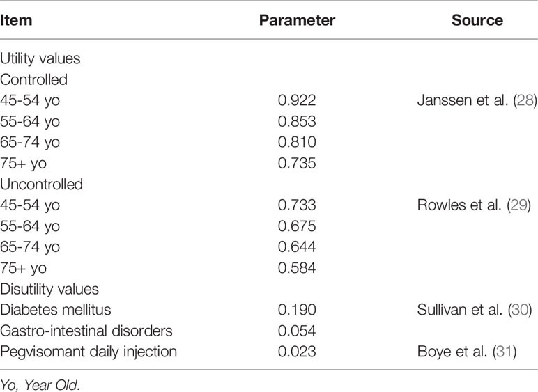This screenshot has height=392, width=538.
Task: Open reference link 29 next to Rowles
Action: pos(518,205)
